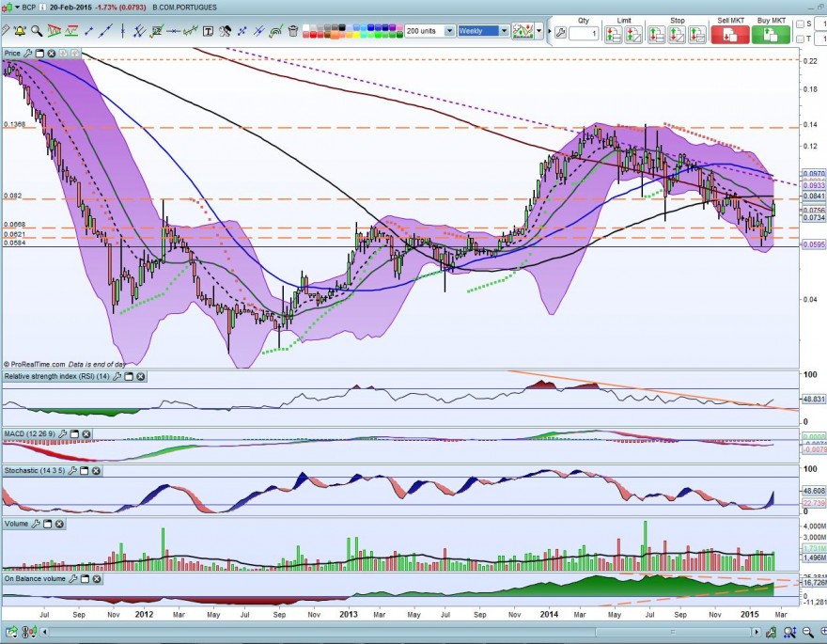Click the Qty input field

pos(584,34)
